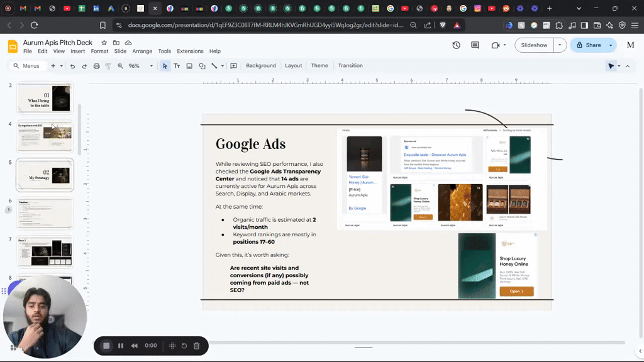Open the Insert menu
The height and width of the screenshot is (362, 644).
click(77, 52)
